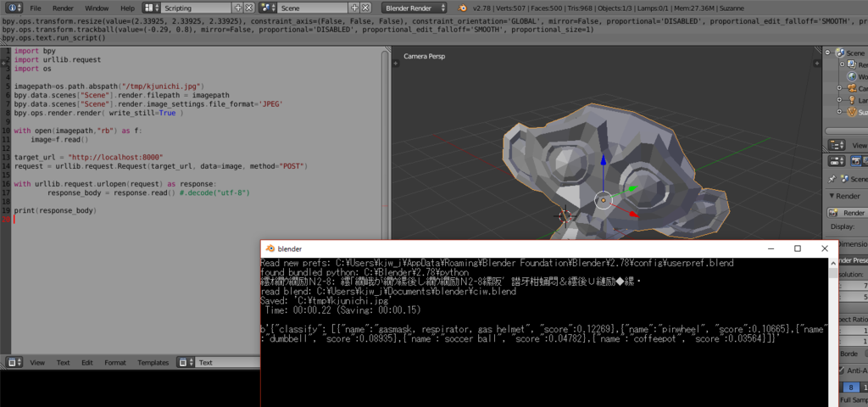The height and width of the screenshot is (407, 868).
Task: Open the text editor Format menu
Action: tap(115, 363)
